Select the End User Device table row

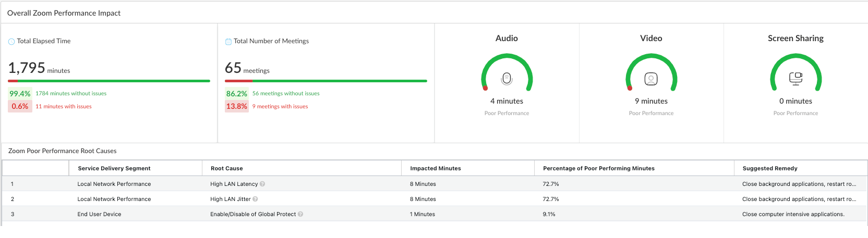[x=99, y=214]
